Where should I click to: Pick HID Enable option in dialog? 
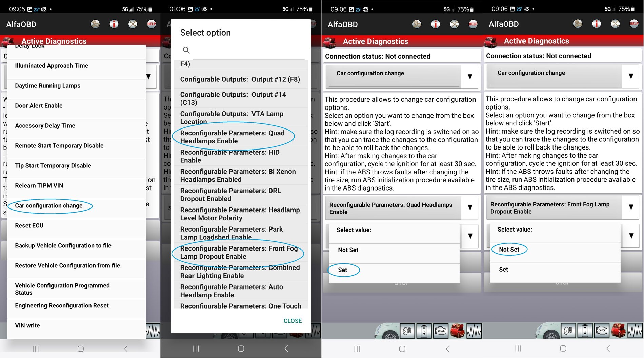[x=241, y=156]
